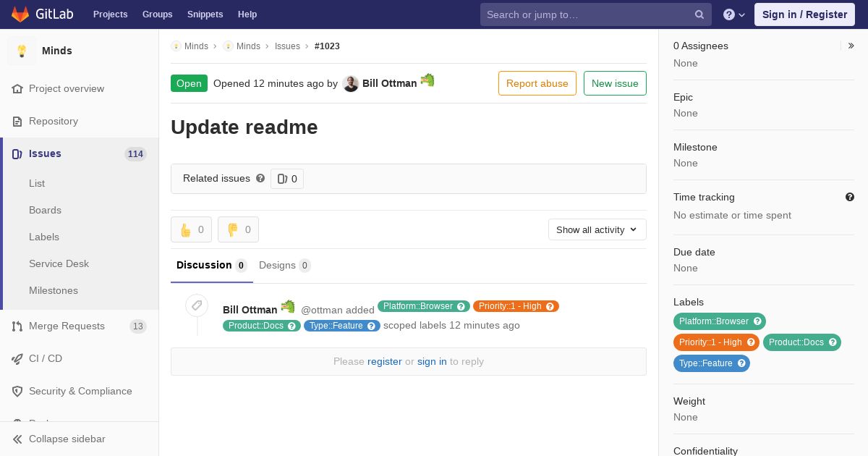Open Labels in sidebar

pyautogui.click(x=44, y=237)
